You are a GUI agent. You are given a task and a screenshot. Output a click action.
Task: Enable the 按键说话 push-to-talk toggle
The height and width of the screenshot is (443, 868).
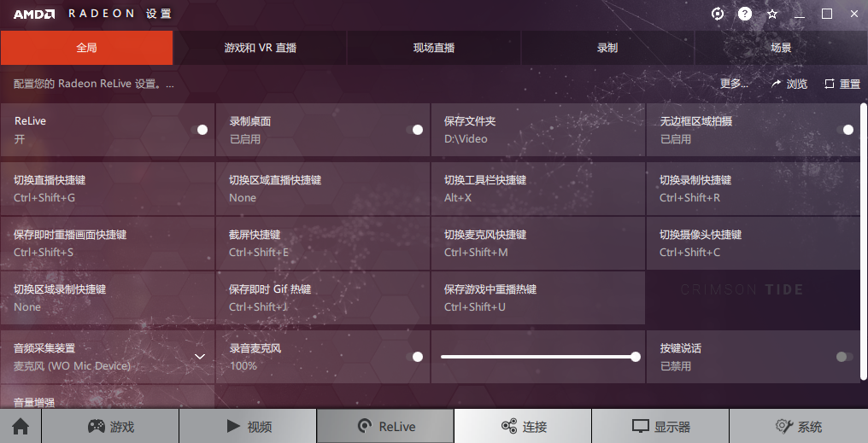pos(844,357)
